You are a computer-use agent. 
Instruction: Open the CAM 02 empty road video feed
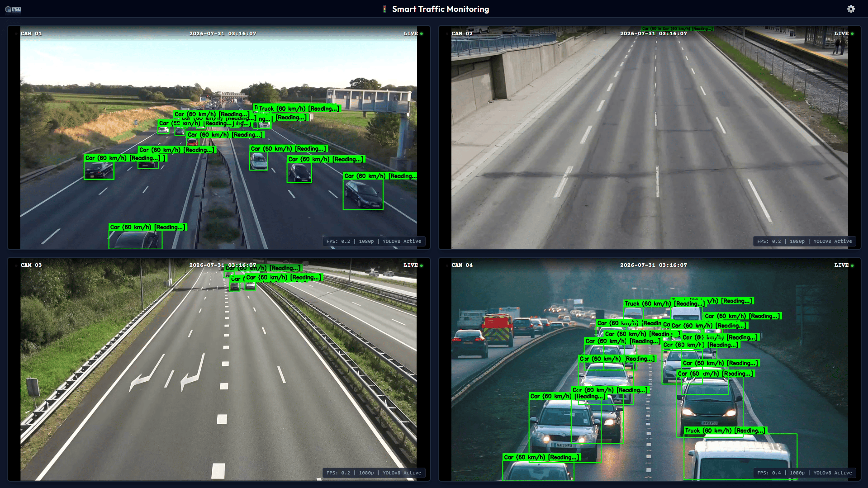650,137
